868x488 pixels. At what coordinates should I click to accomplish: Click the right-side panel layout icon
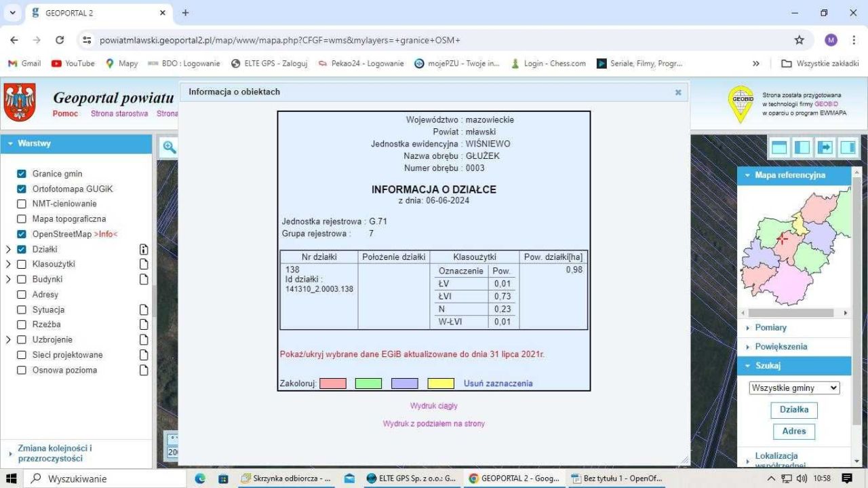848,147
